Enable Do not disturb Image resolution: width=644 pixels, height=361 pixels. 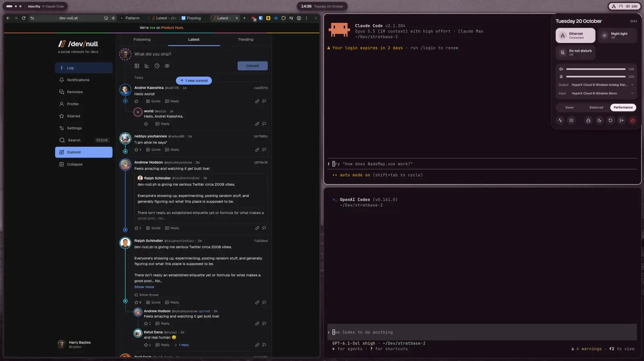coord(575,52)
